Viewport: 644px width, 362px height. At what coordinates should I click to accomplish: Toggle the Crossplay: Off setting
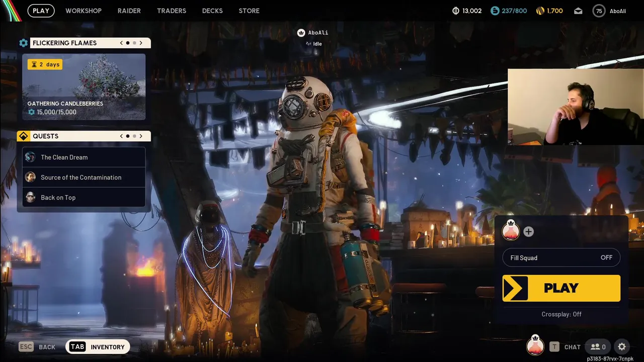(x=561, y=314)
